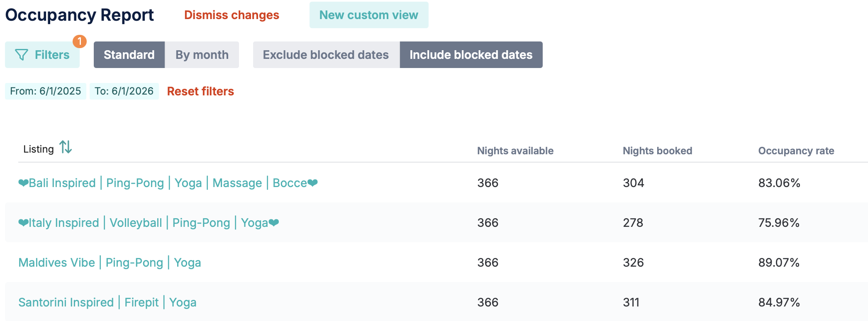Click heart icon before Bali Inspired
Image resolution: width=868 pixels, height=321 pixels.
click(x=24, y=183)
